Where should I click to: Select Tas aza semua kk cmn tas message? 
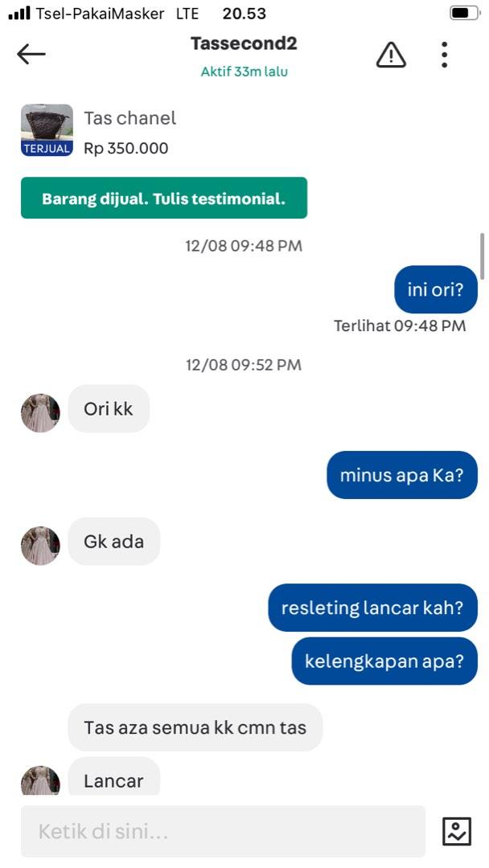click(x=195, y=727)
